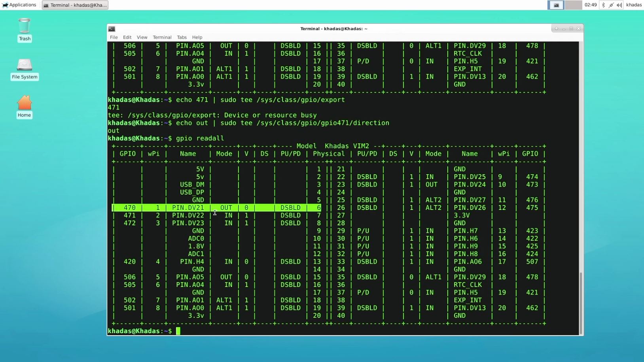Image resolution: width=644 pixels, height=362 pixels.
Task: Open the View menu
Action: point(142,37)
